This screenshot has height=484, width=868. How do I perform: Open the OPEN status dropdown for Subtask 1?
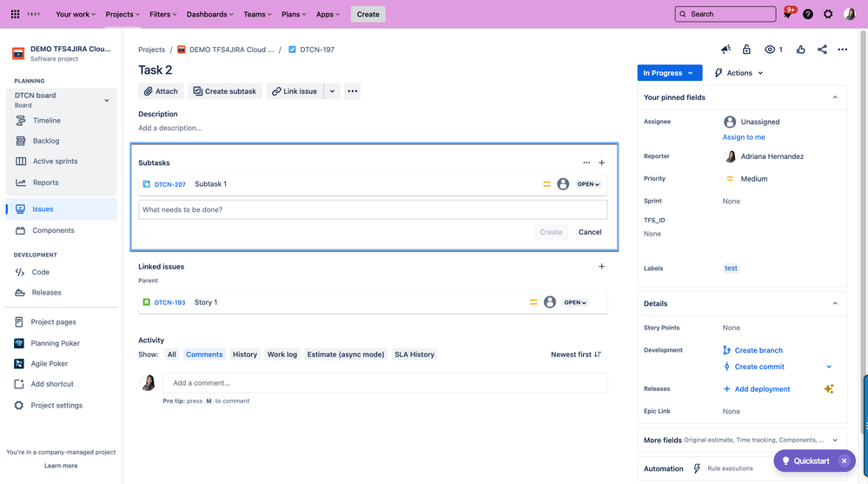(588, 184)
